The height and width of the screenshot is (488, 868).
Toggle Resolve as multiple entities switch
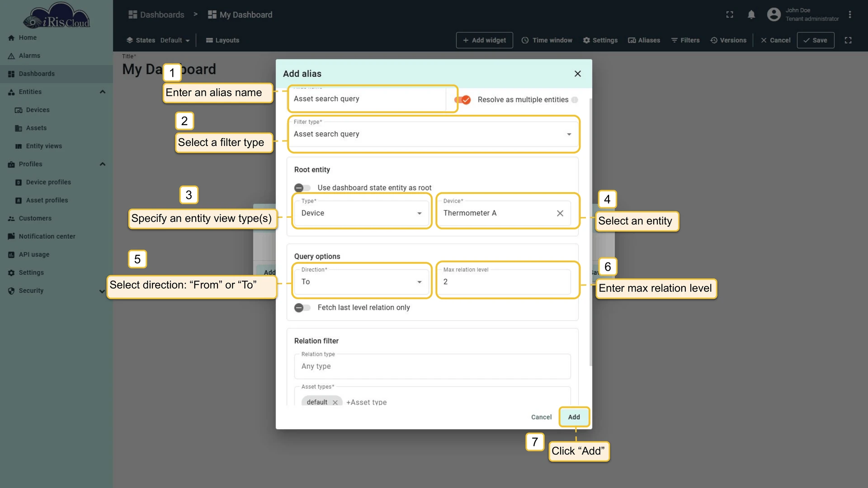coord(463,100)
